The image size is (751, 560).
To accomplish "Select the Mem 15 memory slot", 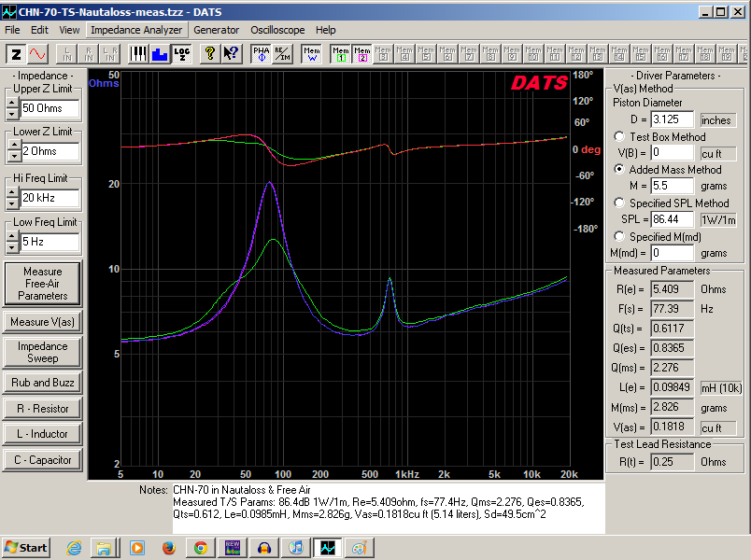I will 641,54.
